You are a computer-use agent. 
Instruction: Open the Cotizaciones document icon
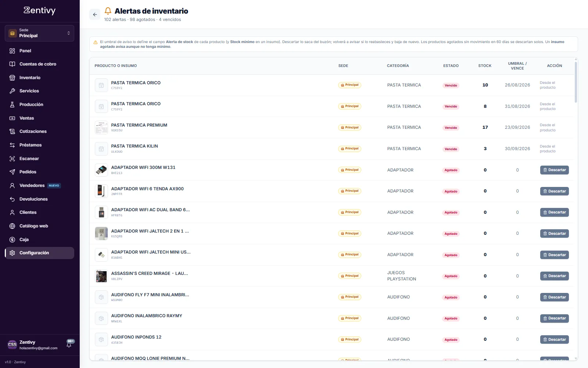coord(12,131)
